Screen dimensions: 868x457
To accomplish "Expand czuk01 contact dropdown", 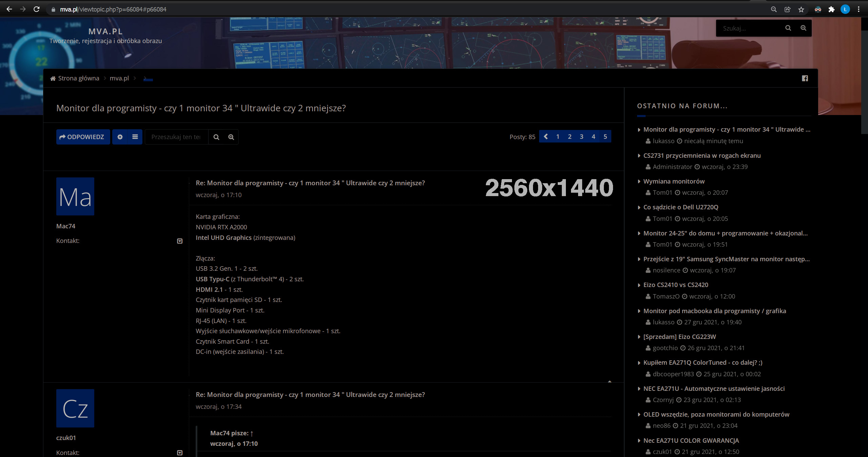I will 180,453.
